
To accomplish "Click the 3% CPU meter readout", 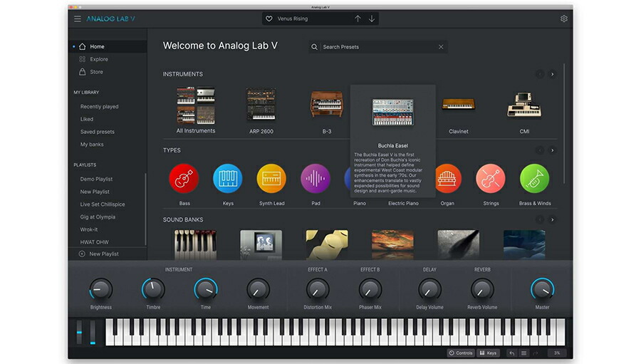I will point(557,353).
